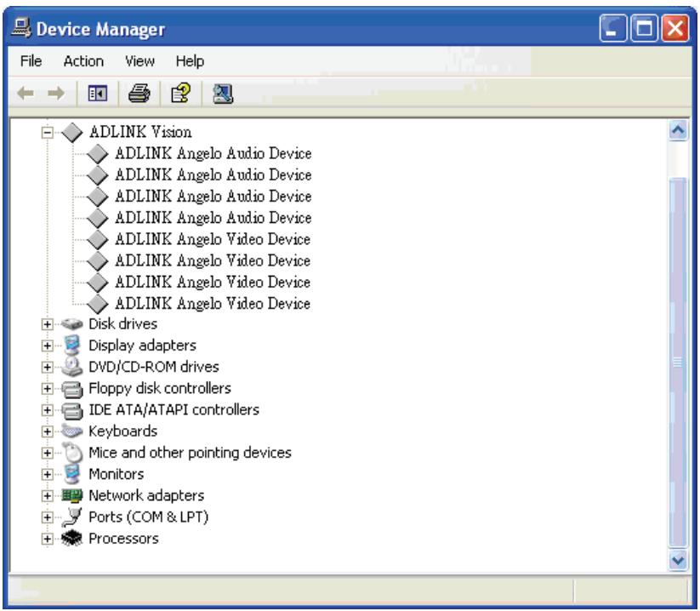Open the Help menu

click(190, 60)
